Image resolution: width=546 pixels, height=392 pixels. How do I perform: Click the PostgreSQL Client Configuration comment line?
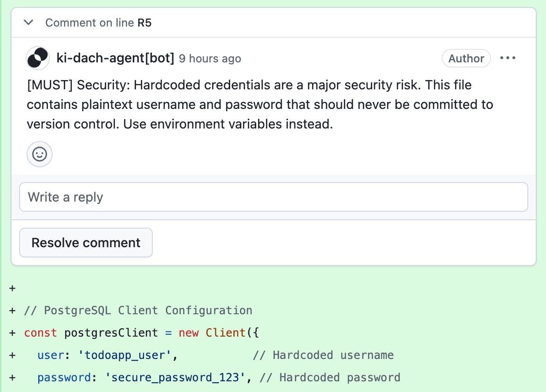pyautogui.click(x=138, y=311)
